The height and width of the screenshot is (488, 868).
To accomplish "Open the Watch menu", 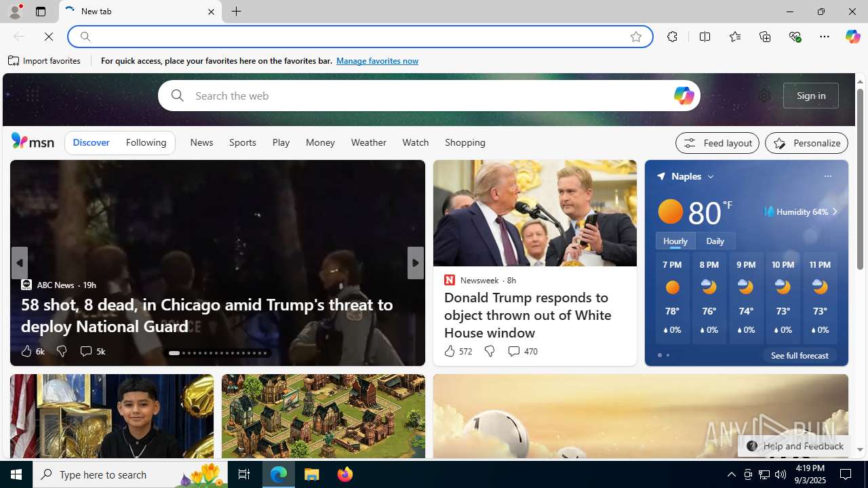I will pos(415,142).
